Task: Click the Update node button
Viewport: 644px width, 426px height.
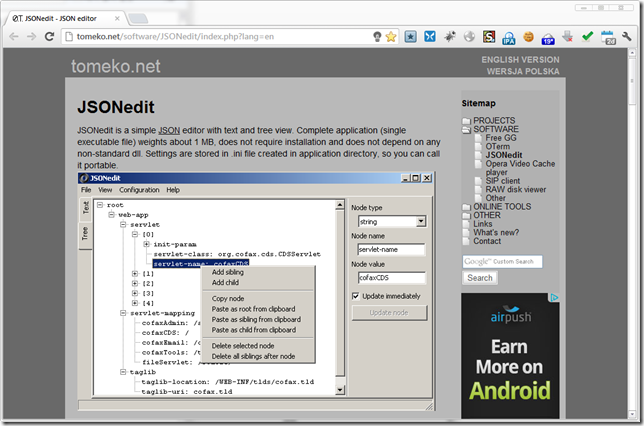Action: 389,313
